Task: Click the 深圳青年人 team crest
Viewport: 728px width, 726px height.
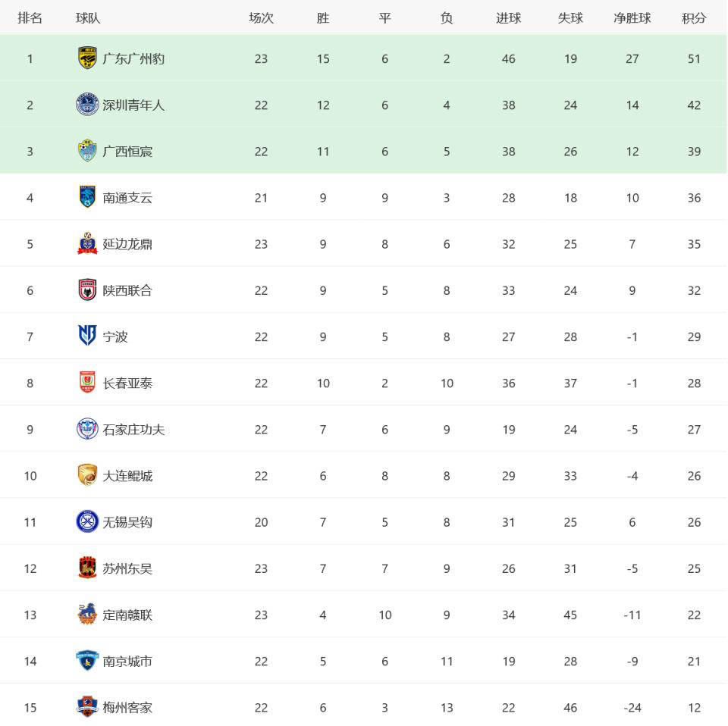Action: pyautogui.click(x=87, y=105)
